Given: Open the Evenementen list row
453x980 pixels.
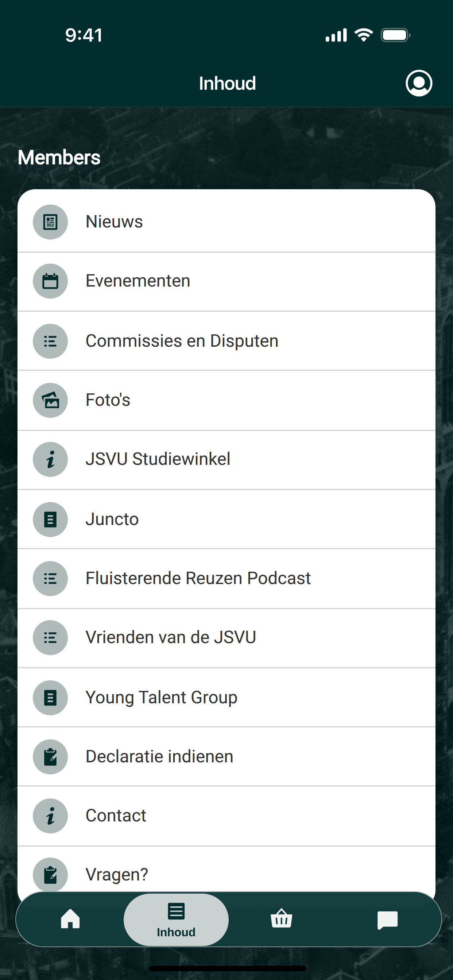Looking at the screenshot, I should click(x=226, y=281).
